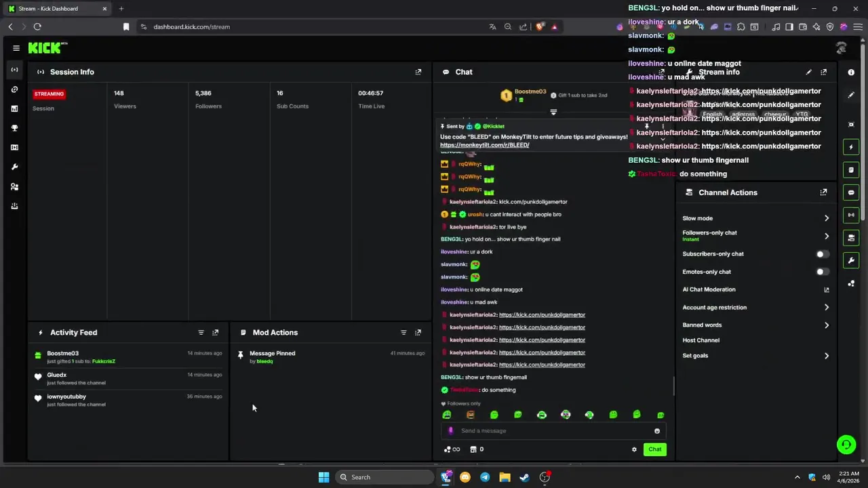
Task: Click bleedq in Mod Actions
Action: (x=264, y=361)
